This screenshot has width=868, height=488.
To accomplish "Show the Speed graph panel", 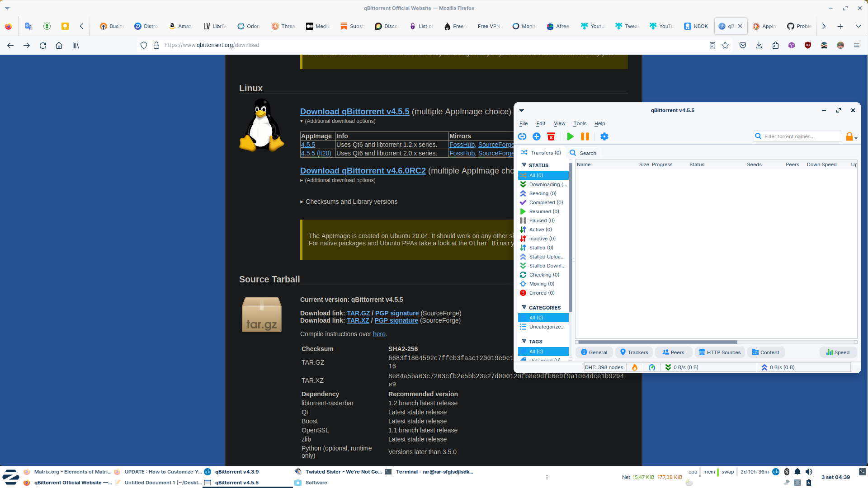I will pos(838,352).
